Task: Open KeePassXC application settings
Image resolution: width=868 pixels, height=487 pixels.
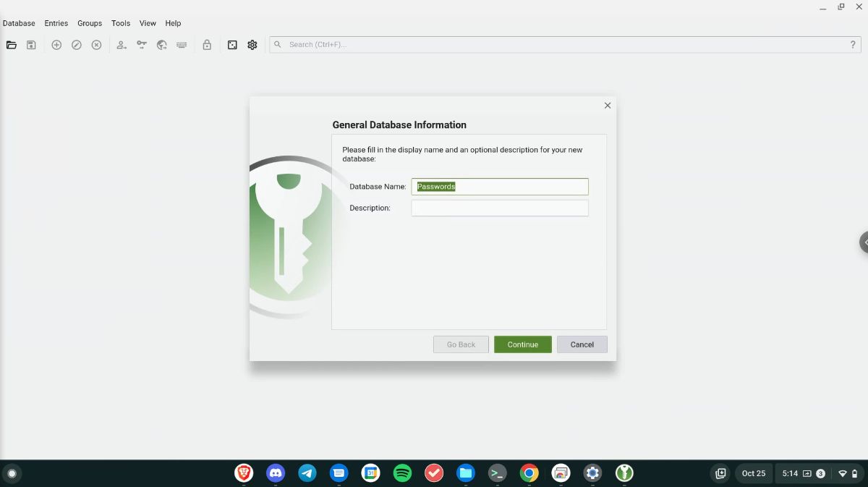Action: click(252, 44)
